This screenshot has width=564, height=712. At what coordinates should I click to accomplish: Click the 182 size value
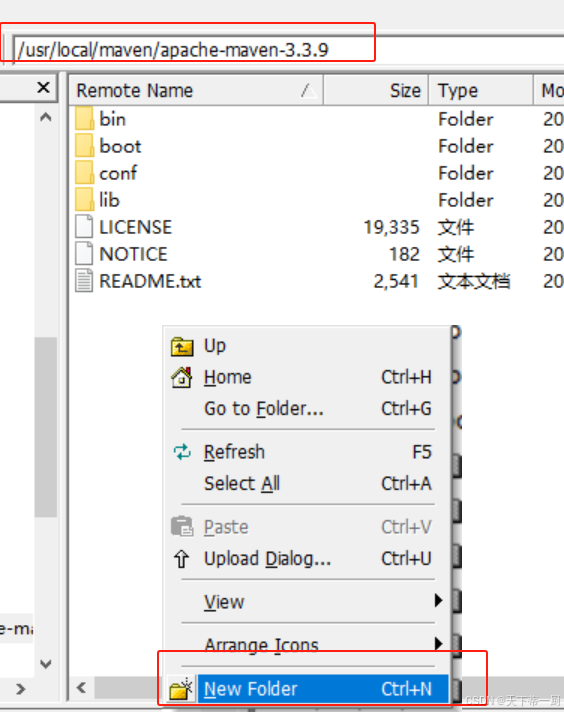pos(404,254)
